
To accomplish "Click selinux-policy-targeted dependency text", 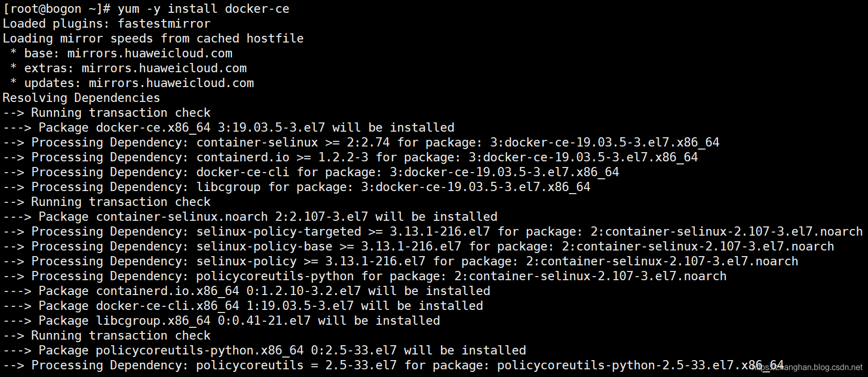I will click(279, 232).
